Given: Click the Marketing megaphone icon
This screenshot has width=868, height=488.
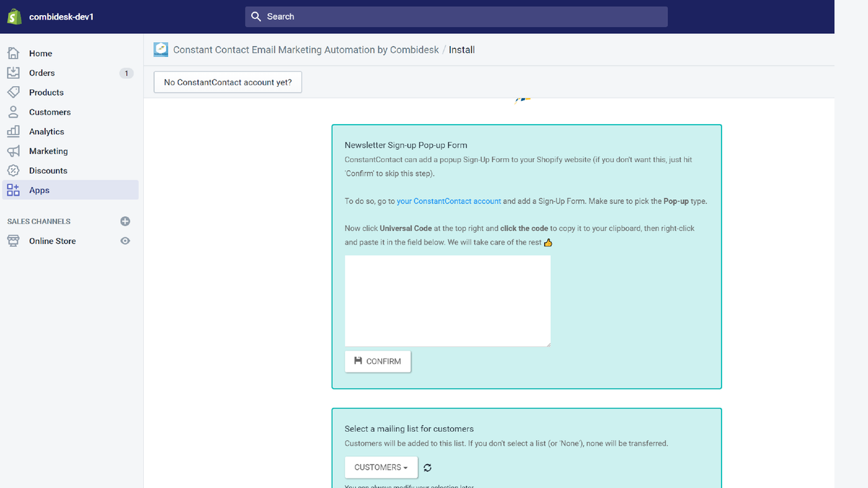Looking at the screenshot, I should tap(13, 151).
